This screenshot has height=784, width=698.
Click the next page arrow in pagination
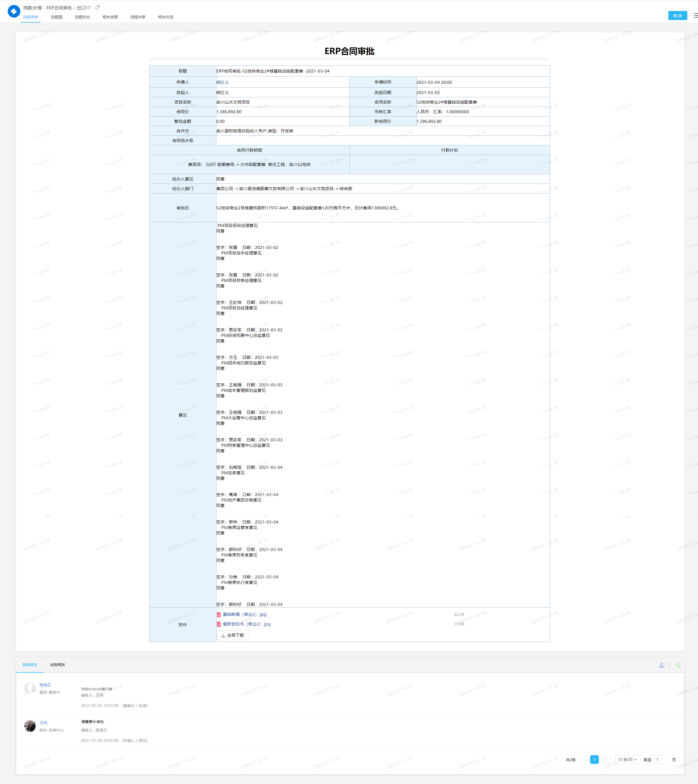click(x=605, y=760)
